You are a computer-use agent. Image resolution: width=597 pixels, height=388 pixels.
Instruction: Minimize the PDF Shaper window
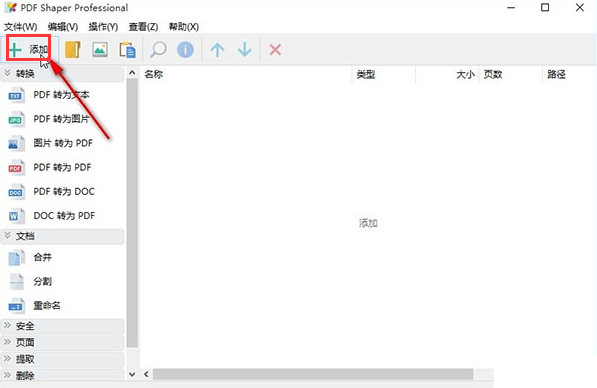point(511,8)
